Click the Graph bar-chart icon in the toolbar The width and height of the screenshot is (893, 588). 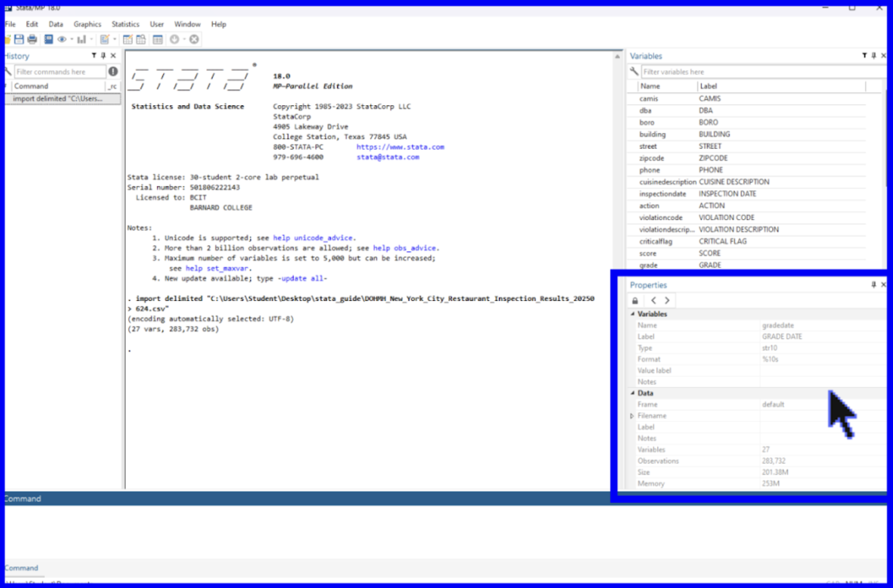click(x=82, y=40)
